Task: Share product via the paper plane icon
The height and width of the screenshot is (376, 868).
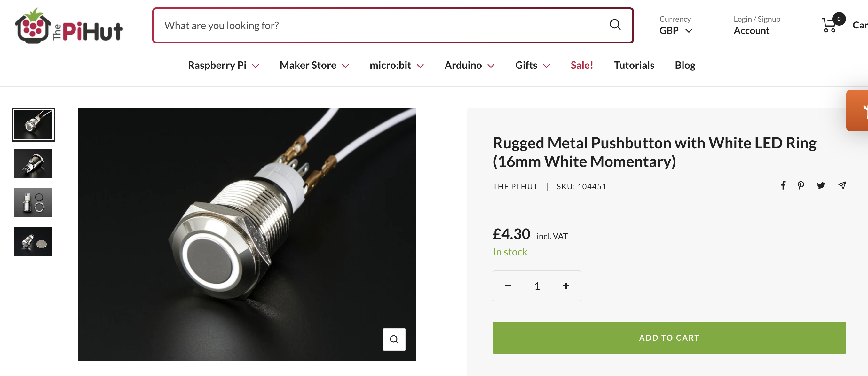Action: pyautogui.click(x=842, y=185)
